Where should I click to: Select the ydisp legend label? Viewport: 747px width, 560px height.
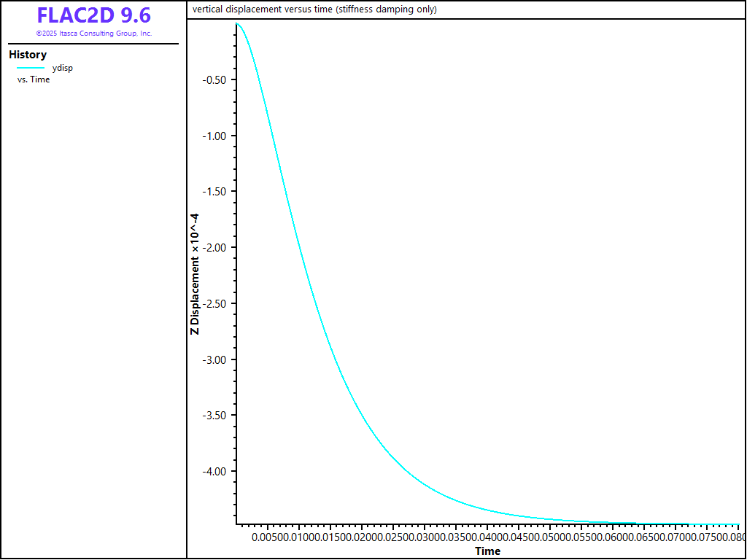point(63,68)
